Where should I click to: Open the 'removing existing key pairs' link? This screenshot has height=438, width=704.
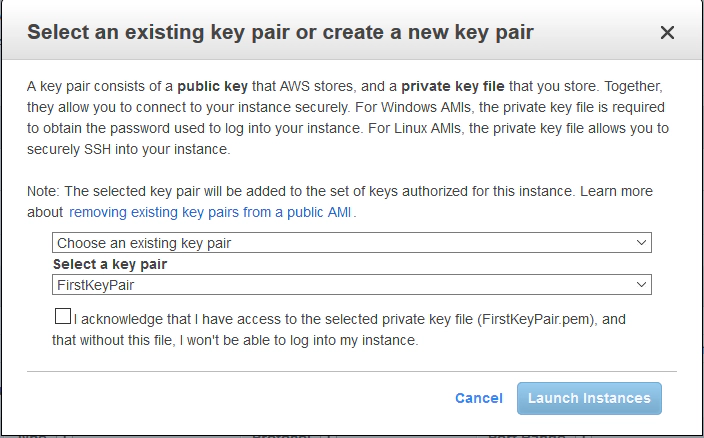coord(211,212)
